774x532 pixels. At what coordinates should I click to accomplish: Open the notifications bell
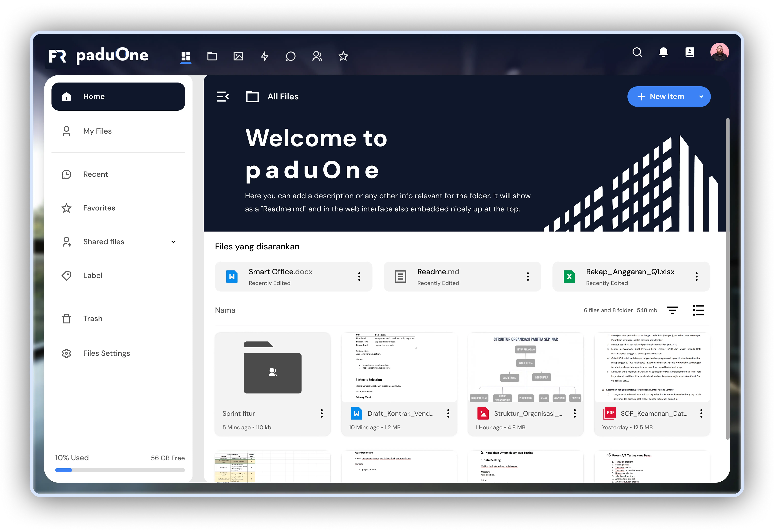point(663,52)
